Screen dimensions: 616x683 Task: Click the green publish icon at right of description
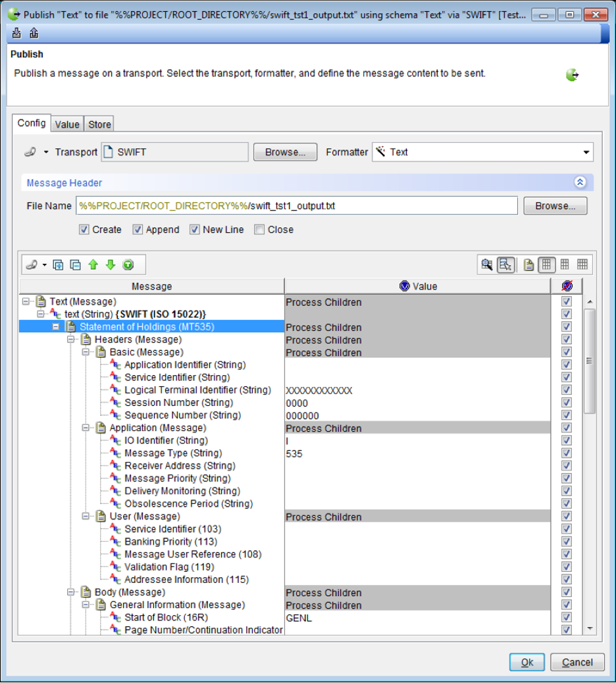(572, 75)
